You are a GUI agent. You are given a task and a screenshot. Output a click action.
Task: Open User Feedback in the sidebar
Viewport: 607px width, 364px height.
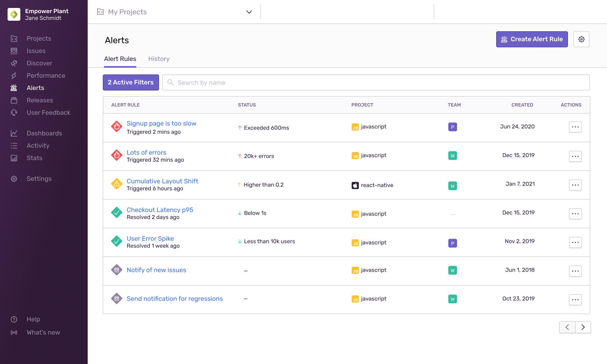(48, 113)
